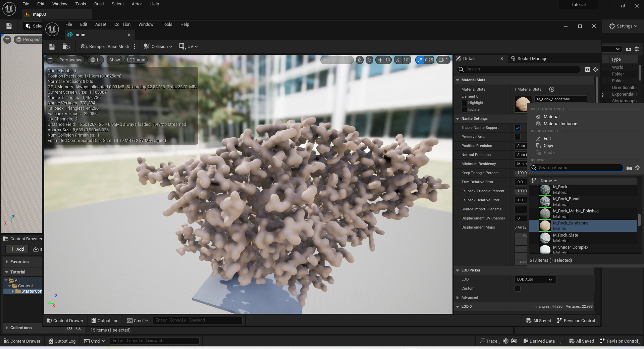Expand the Collections section
The height and width of the screenshot is (349, 644).
7,328
